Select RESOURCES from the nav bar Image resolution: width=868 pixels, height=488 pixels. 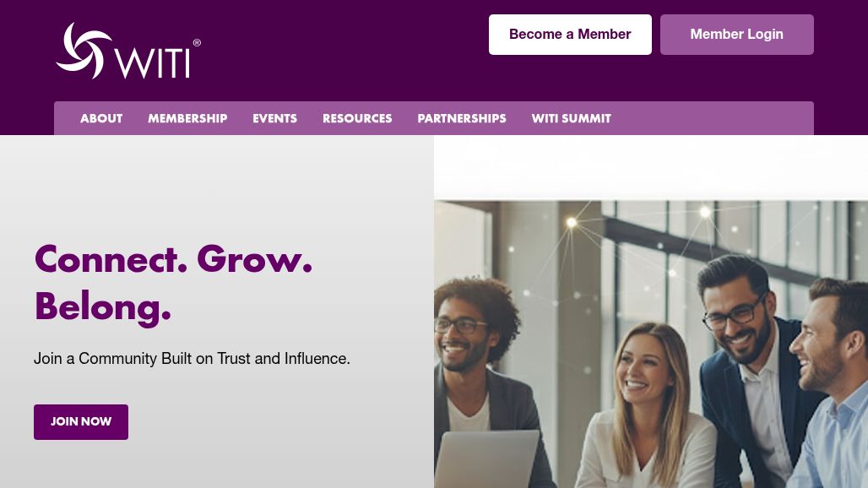[x=357, y=118]
